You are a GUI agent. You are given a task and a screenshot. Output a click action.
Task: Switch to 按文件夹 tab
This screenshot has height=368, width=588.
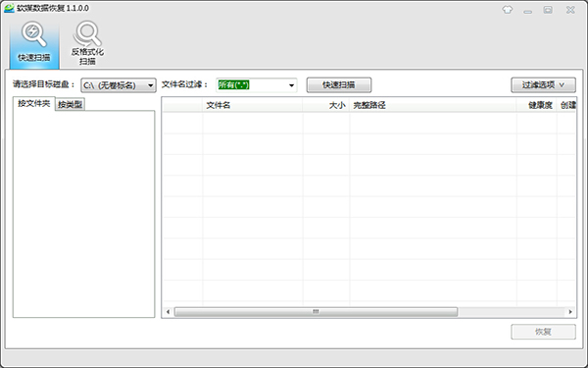pyautogui.click(x=33, y=103)
